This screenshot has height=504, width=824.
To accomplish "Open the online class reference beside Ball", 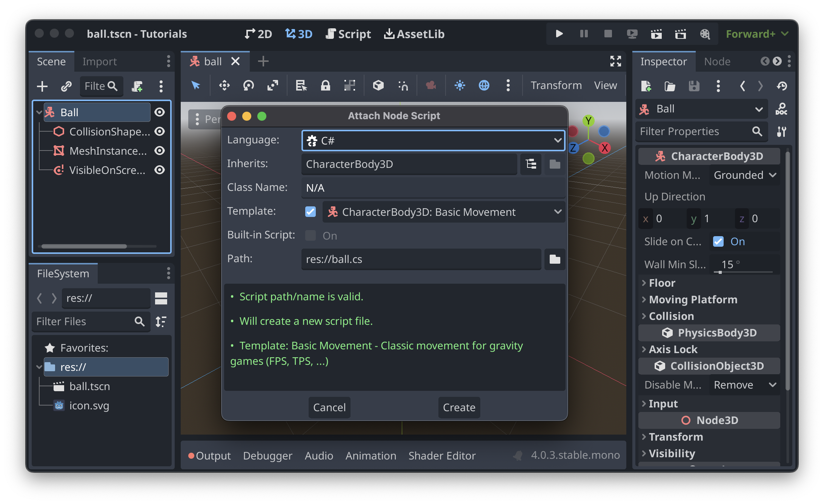I will pyautogui.click(x=781, y=109).
